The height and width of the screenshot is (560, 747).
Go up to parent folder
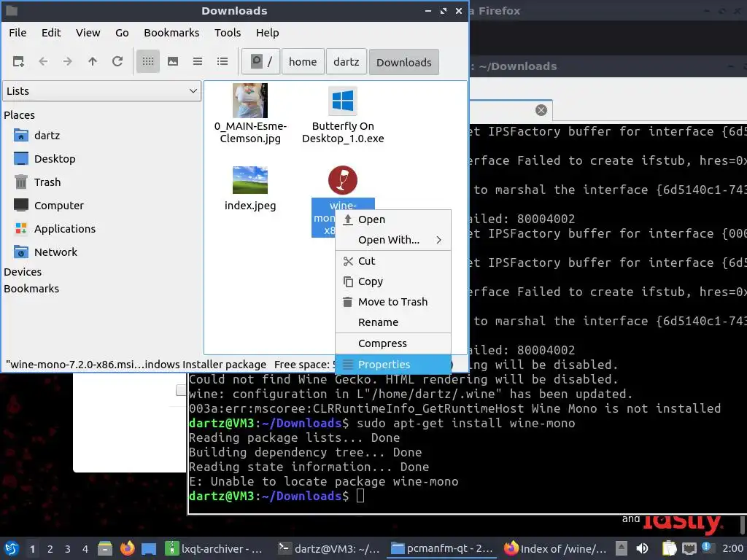pyautogui.click(x=93, y=61)
